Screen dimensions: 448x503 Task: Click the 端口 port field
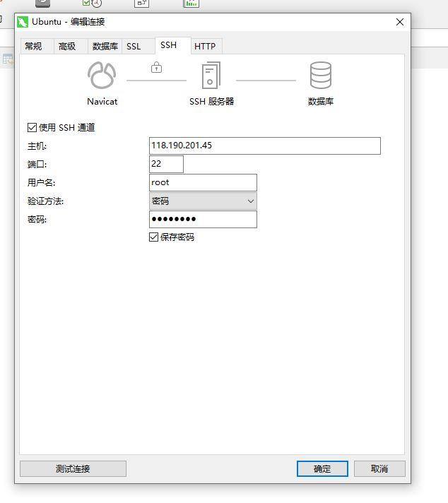click(x=166, y=164)
